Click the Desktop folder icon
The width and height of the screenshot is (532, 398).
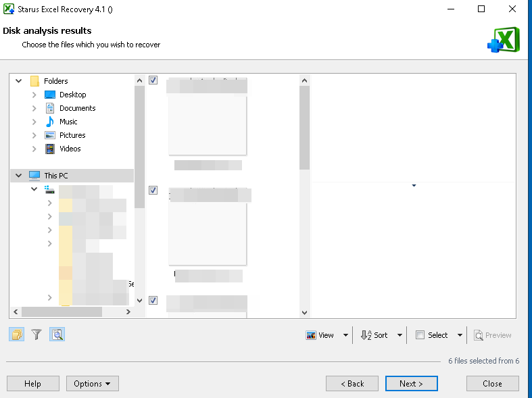coord(50,95)
